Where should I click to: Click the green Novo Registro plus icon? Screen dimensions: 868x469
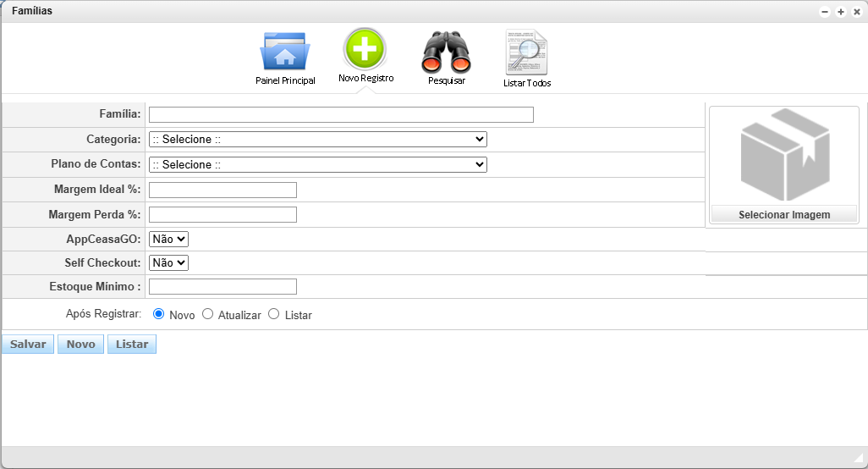coord(365,49)
